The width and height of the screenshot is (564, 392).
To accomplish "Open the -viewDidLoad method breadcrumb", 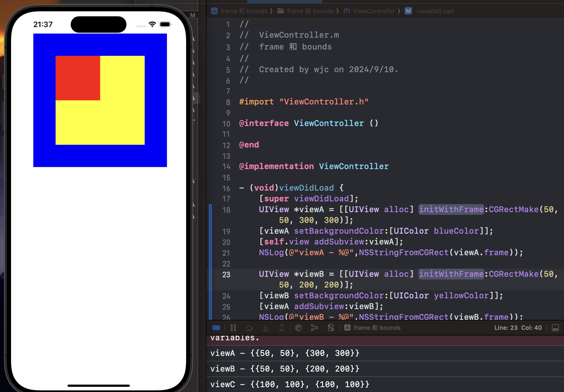I will pyautogui.click(x=429, y=11).
